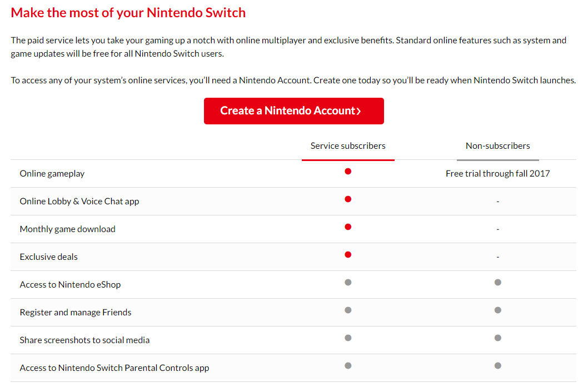
Task: Click the non-subscriber dot for Share screenshots
Action: tap(497, 338)
